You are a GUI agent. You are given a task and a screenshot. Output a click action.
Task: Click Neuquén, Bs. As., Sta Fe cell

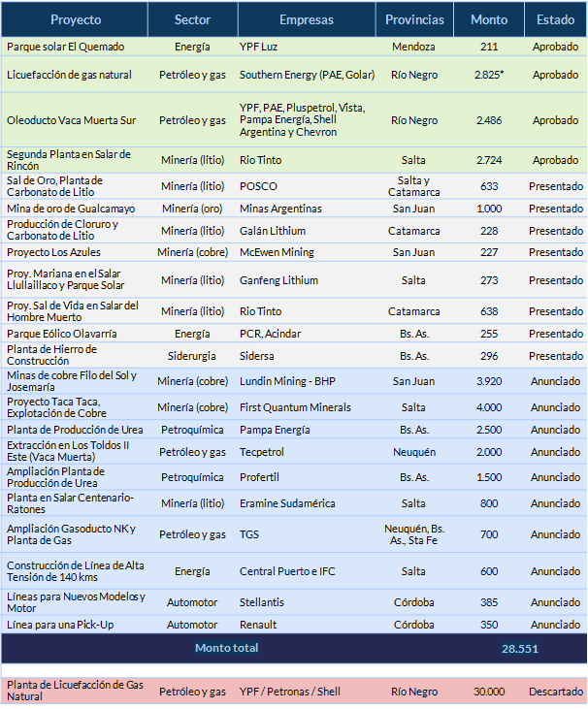[414, 534]
